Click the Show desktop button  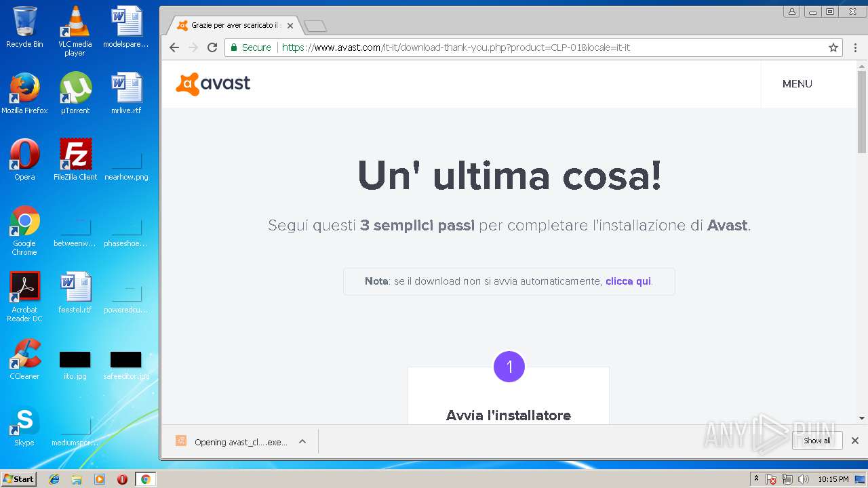(861, 479)
